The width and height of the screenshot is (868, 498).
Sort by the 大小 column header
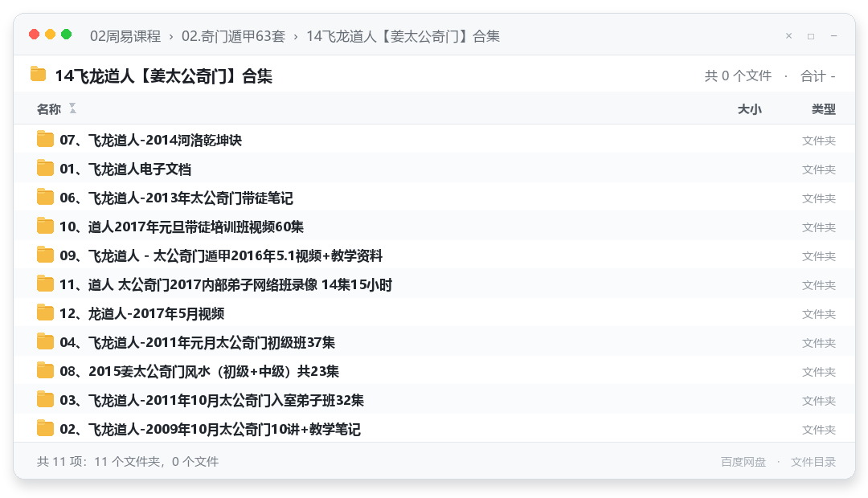click(x=750, y=109)
